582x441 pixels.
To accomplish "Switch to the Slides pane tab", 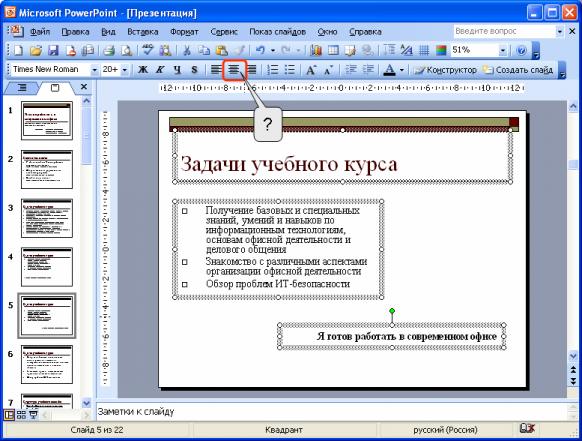I will click(55, 88).
